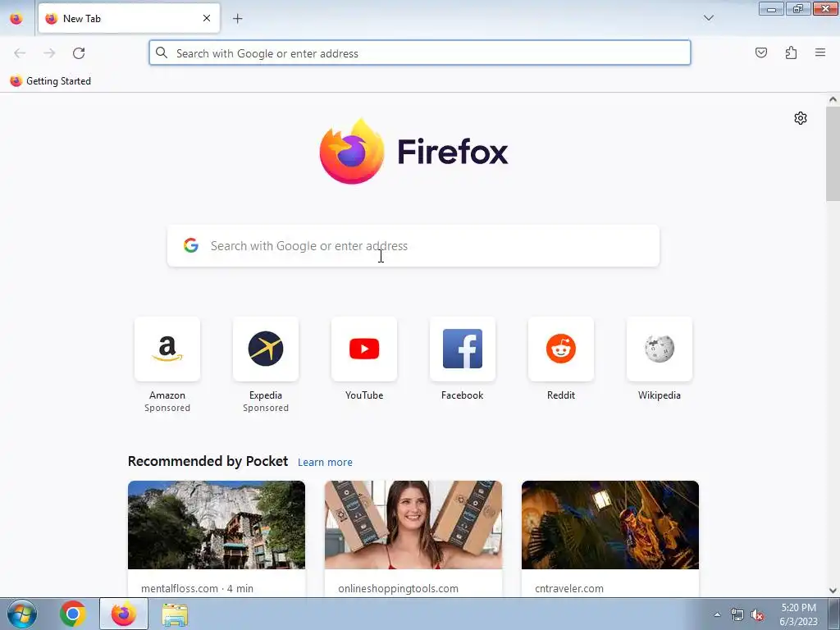This screenshot has width=840, height=630.
Task: Click the Learn more link
Action: tap(325, 462)
